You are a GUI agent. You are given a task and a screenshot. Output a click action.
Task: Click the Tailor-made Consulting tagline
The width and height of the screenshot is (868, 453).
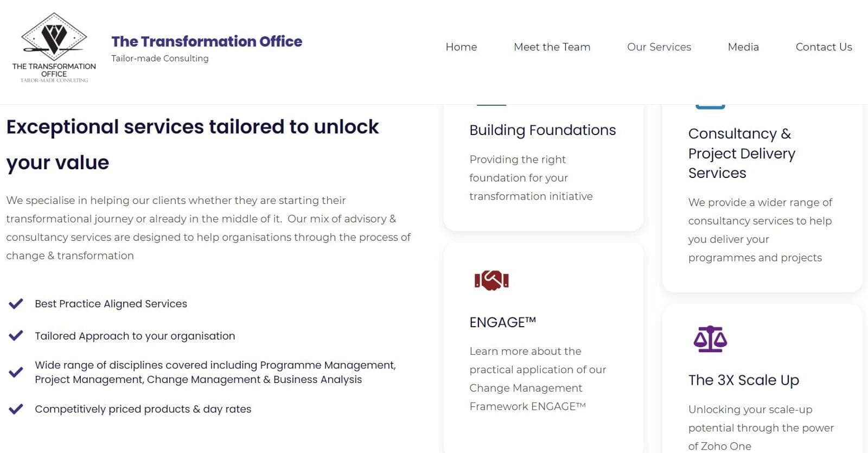159,58
